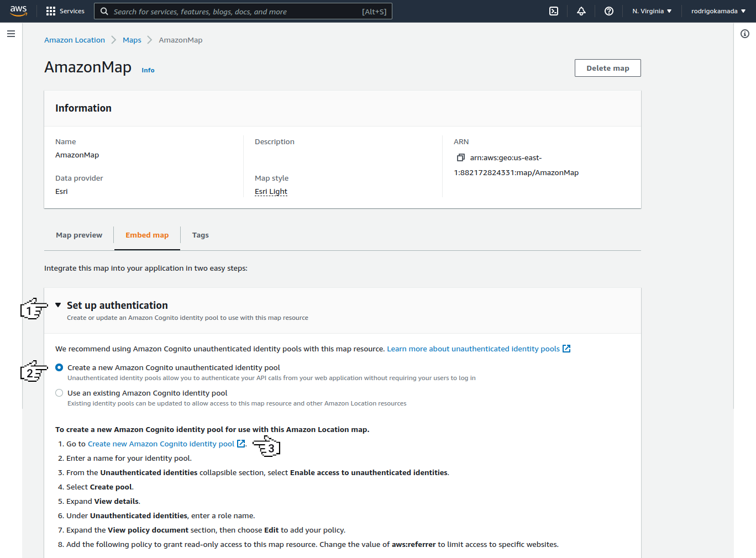Switch to the Map preview tab
This screenshot has width=756, height=558.
coord(79,235)
